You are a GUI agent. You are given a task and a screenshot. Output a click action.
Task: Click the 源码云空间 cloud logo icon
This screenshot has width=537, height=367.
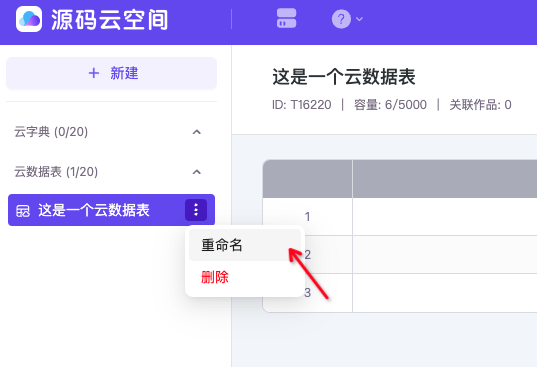(x=29, y=19)
